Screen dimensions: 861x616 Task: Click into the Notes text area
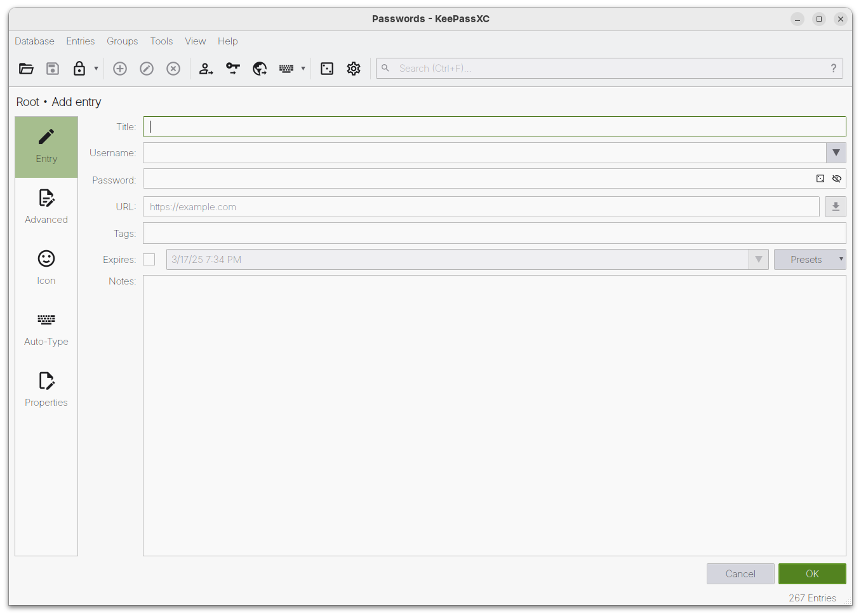click(x=495, y=415)
